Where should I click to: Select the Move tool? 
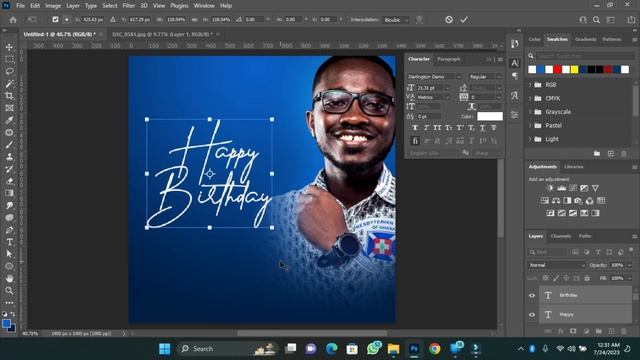pos(9,47)
